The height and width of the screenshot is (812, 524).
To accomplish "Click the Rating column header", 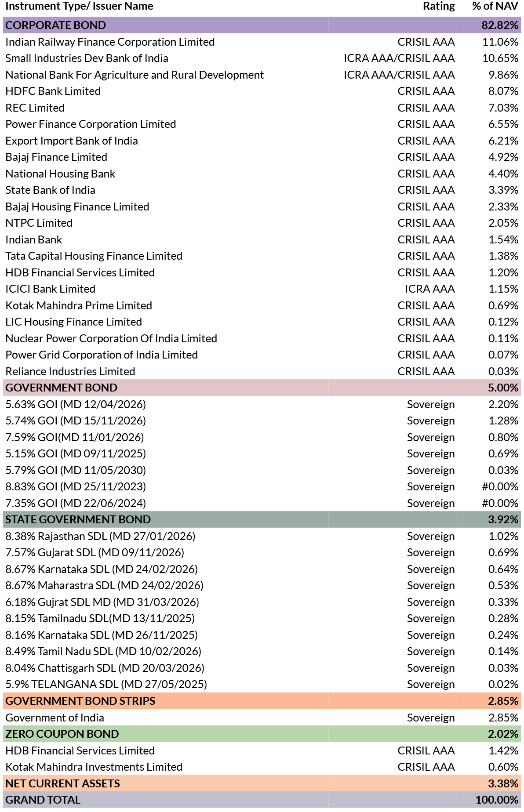I will pos(438,6).
